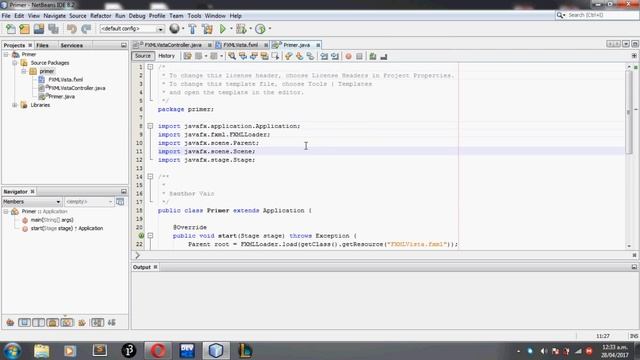640x360 pixels.
Task: Toggle Show Inherited Members in Navigator
Action: (x=10, y=323)
